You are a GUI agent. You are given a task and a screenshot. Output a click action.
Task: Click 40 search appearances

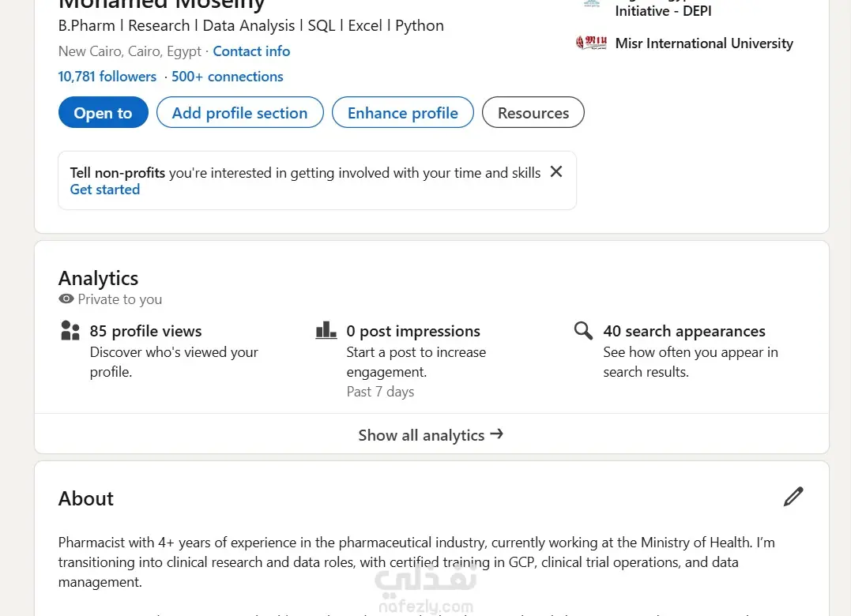coord(684,330)
